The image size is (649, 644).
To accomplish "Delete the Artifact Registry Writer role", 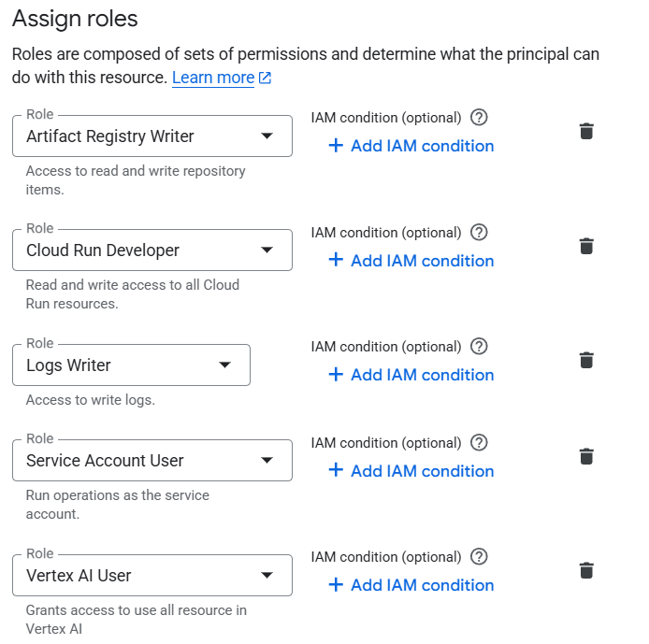I will (x=586, y=132).
